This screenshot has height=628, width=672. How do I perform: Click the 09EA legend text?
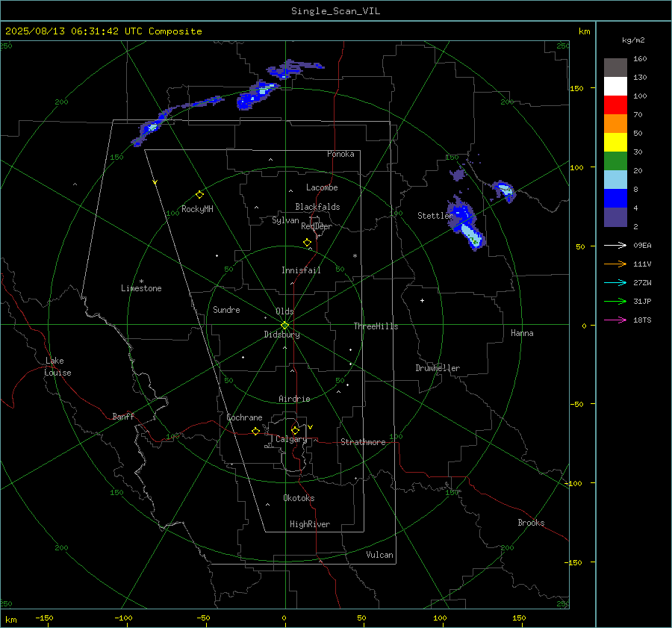[x=642, y=245]
